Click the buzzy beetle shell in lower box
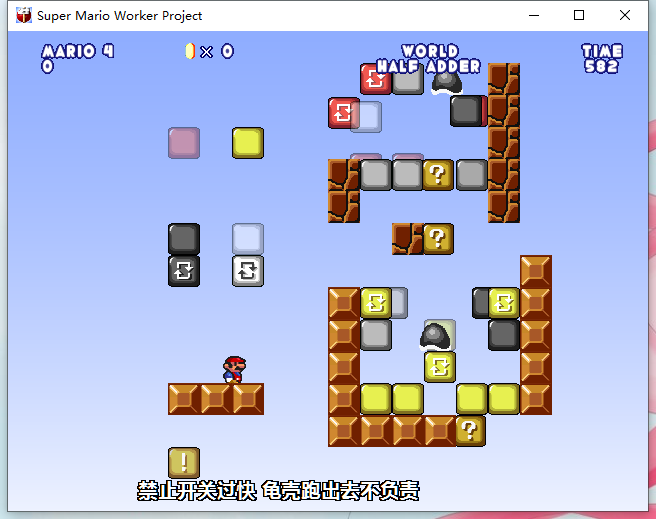Image resolution: width=656 pixels, height=519 pixels. 435,336
